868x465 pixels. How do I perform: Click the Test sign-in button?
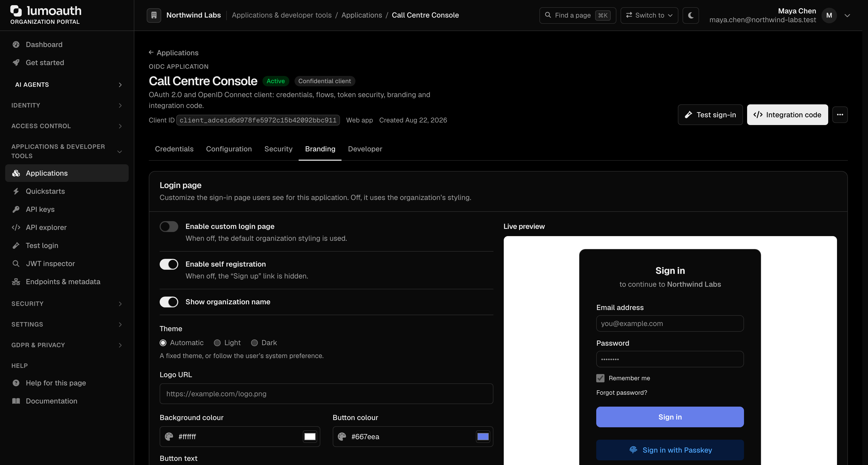point(710,114)
